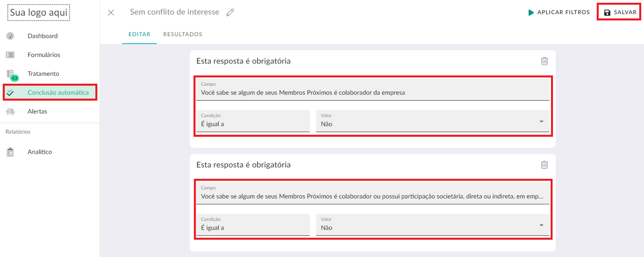Image resolution: width=644 pixels, height=257 pixels.
Task: Click the Tratamento icon with badge 43
Action: point(10,74)
